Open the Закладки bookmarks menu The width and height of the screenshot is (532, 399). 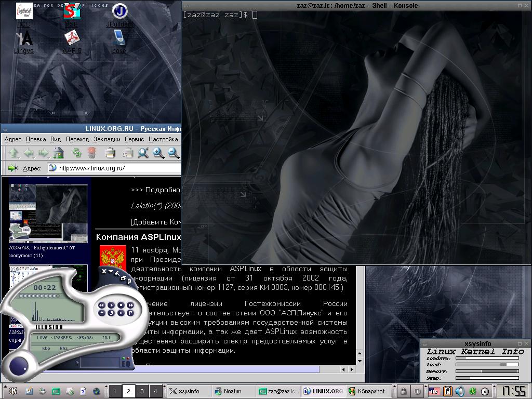[107, 139]
